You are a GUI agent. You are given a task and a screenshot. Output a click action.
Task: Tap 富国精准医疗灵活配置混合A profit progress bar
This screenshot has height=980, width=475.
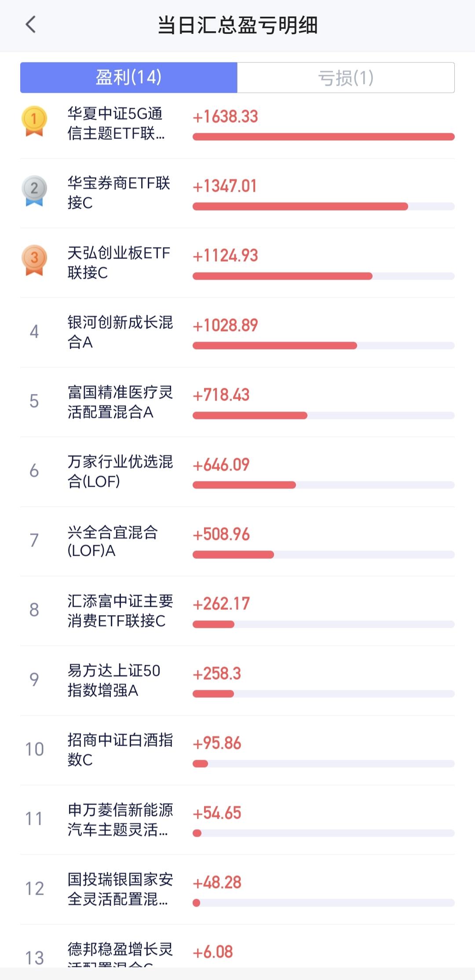coord(323,415)
